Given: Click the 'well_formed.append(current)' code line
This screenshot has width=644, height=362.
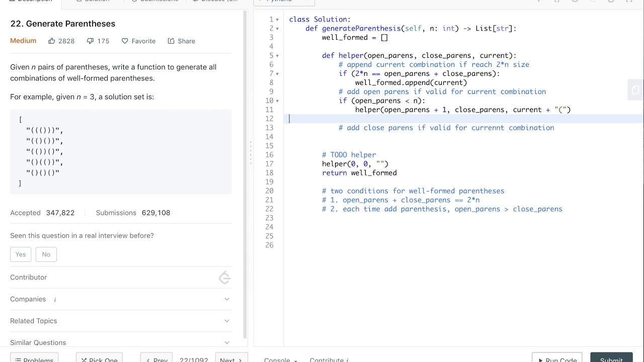Looking at the screenshot, I should coord(411,82).
